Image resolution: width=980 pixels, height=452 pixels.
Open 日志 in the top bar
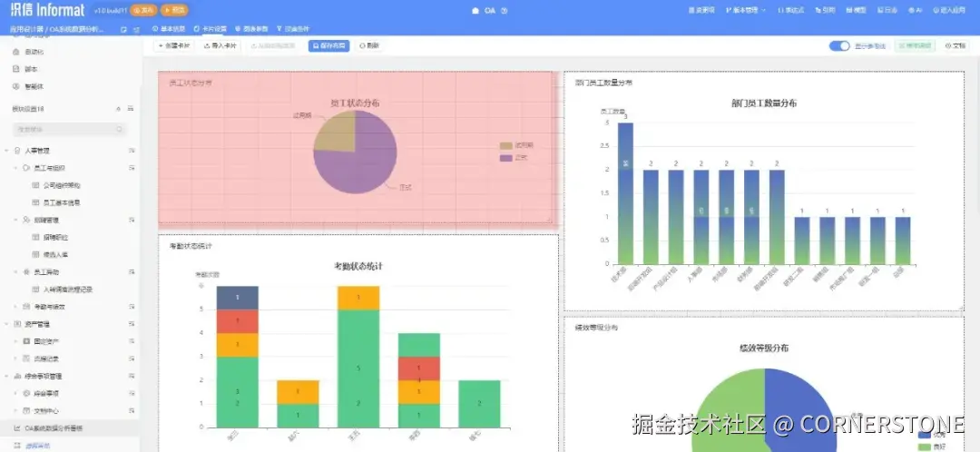(887, 10)
